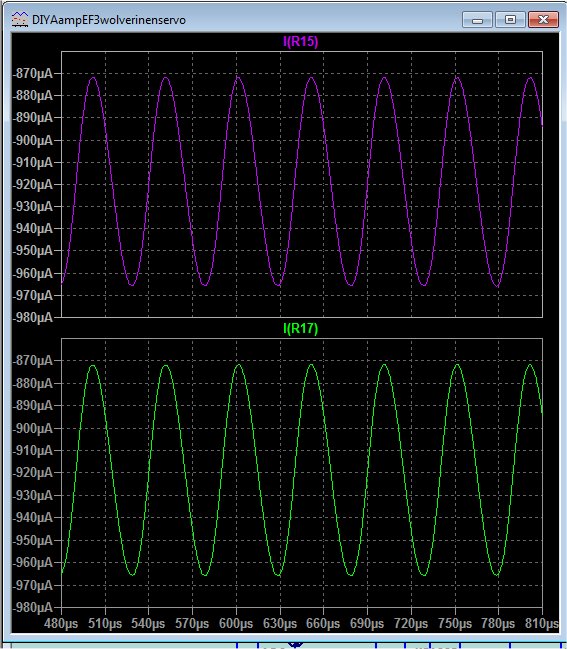
Task: Click the window title DIYAampEF3wolverinenservo
Action: [x=109, y=20]
